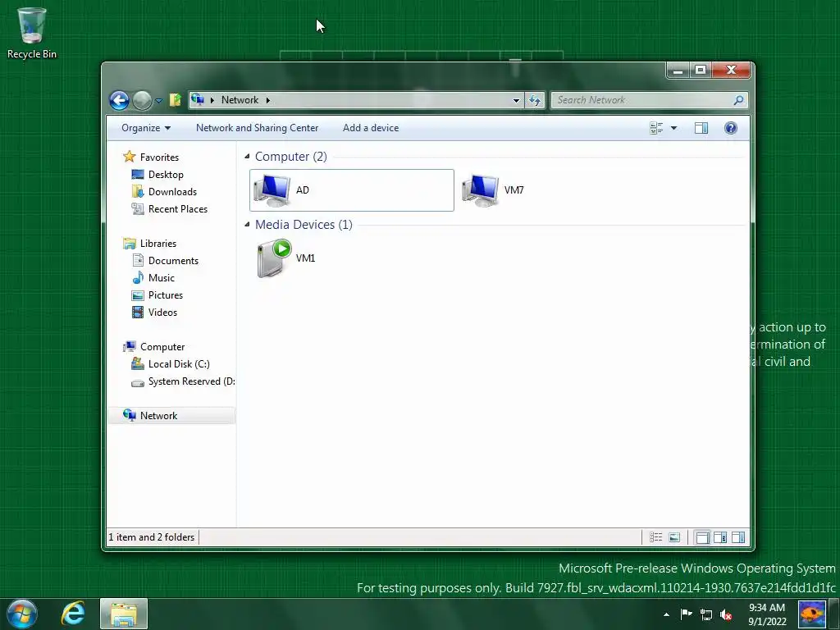Click the Media Devices (1) header text
This screenshot has width=840, height=630.
click(x=304, y=225)
